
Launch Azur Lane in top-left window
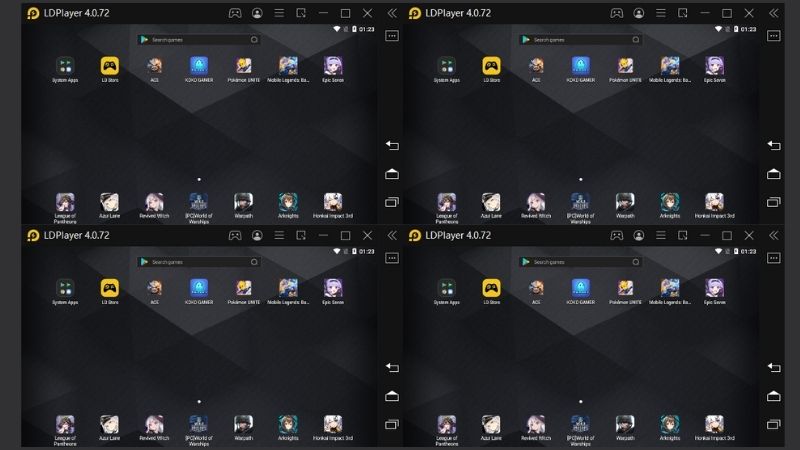tap(110, 202)
